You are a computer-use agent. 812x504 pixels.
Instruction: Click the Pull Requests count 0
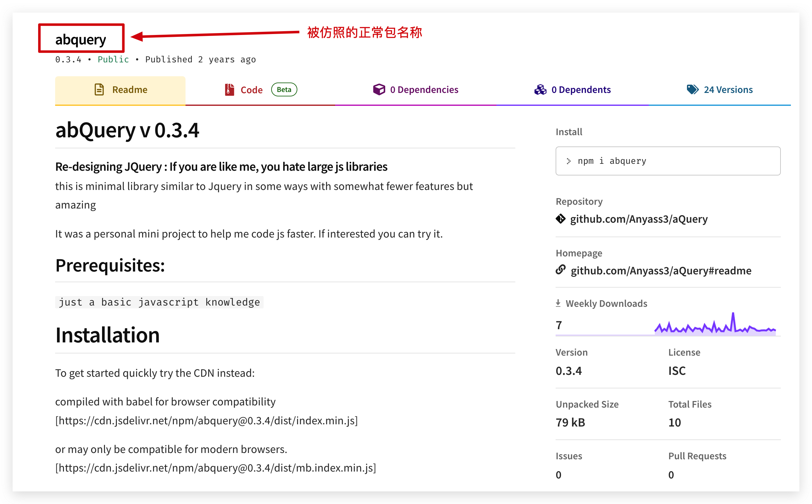pyautogui.click(x=671, y=475)
